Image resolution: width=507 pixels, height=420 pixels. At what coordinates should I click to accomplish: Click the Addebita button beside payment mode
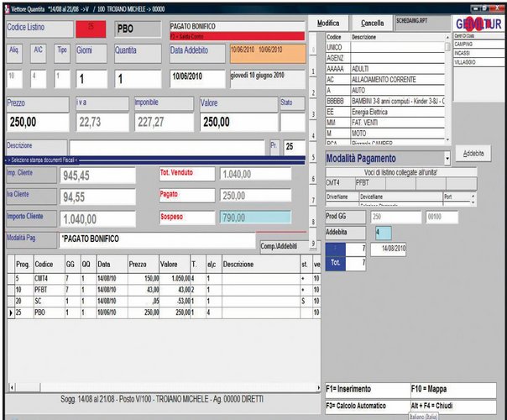tap(473, 155)
